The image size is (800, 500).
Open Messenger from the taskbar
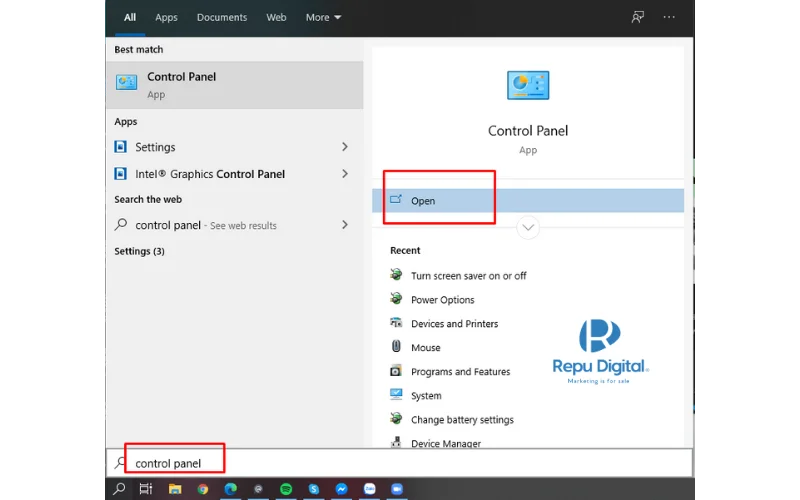click(341, 489)
